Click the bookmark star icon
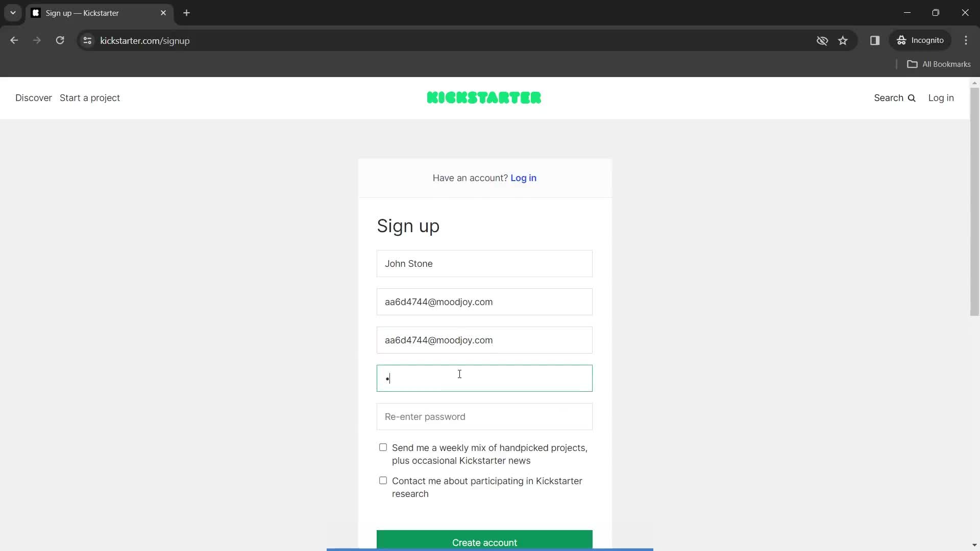Viewport: 980px width, 551px height. point(843,40)
